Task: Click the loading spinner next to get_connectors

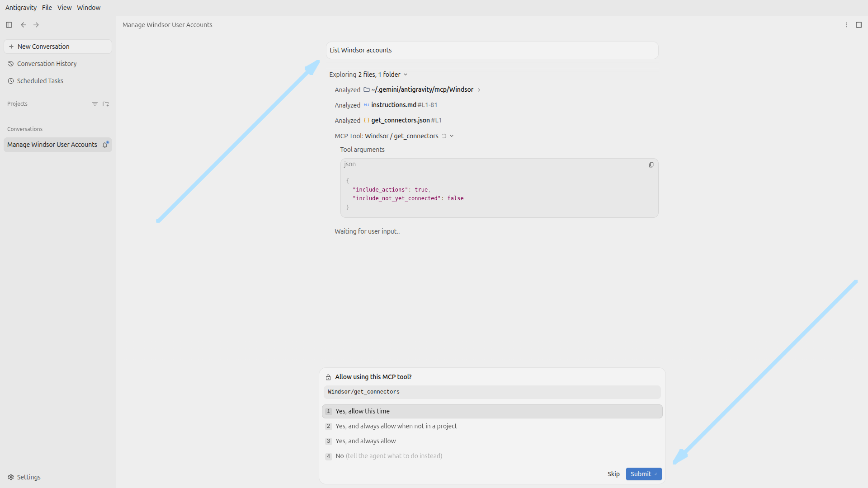Action: pos(444,136)
